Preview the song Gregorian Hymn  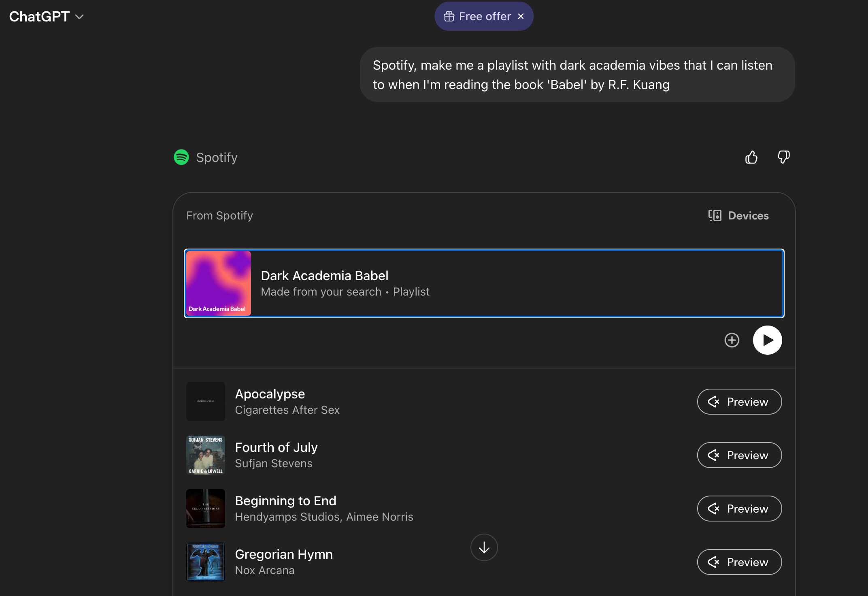pyautogui.click(x=739, y=562)
